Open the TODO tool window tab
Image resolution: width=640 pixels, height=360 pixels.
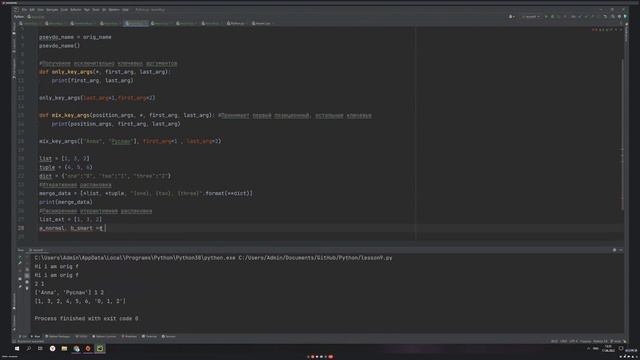coord(82,336)
